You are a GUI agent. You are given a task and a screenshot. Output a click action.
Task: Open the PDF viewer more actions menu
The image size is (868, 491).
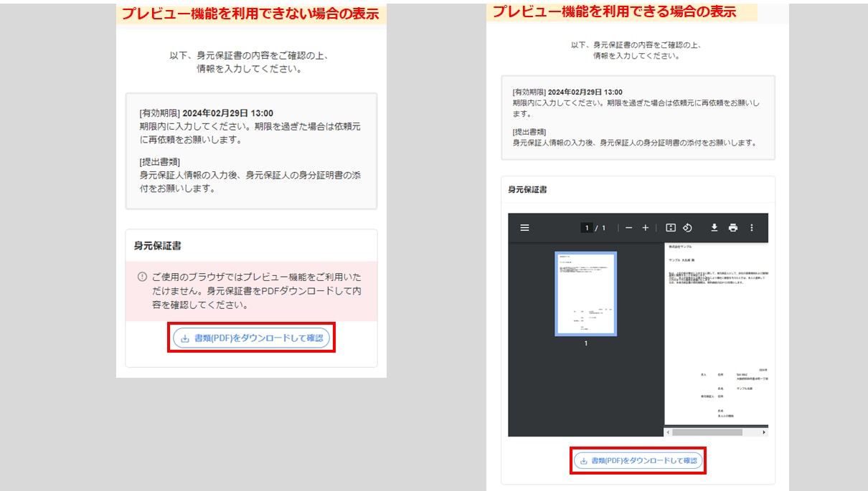(752, 228)
